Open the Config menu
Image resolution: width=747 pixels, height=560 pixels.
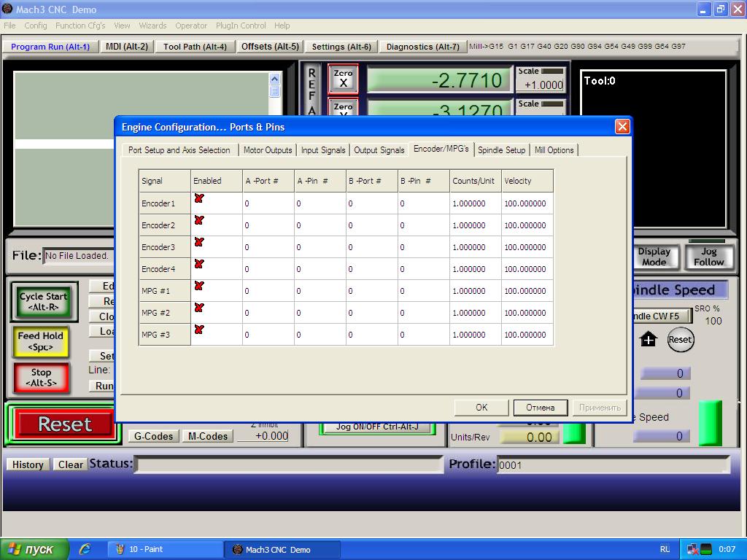pyautogui.click(x=36, y=26)
